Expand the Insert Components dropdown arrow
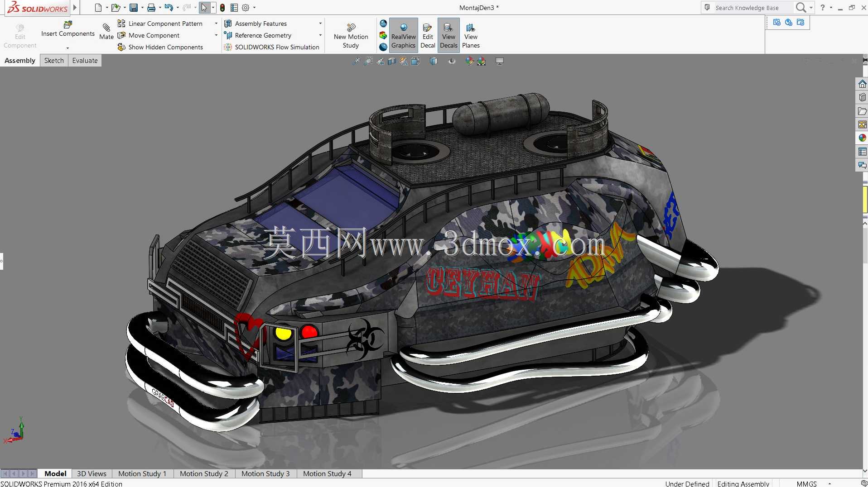Viewport: 868px width, 487px height. point(68,48)
